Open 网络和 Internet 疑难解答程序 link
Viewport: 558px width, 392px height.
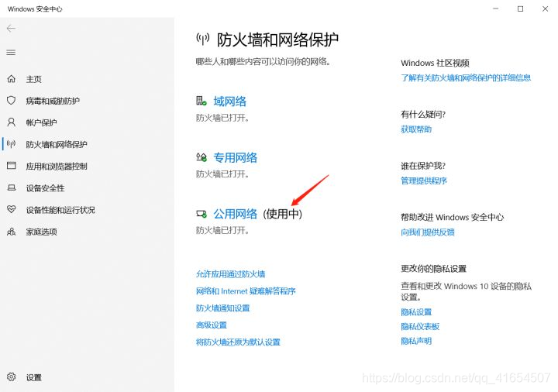point(246,291)
